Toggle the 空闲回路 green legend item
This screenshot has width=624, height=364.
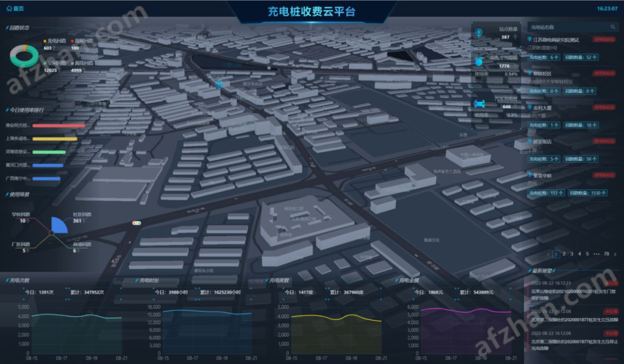pos(55,63)
